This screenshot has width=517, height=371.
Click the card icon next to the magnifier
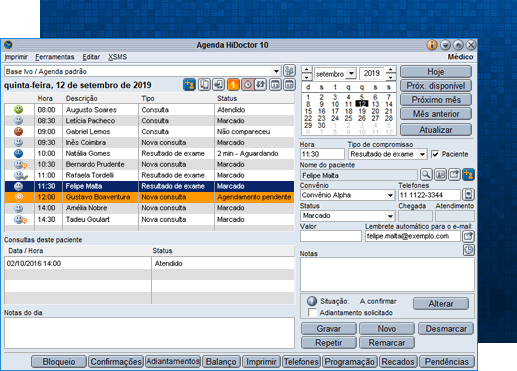point(440,174)
